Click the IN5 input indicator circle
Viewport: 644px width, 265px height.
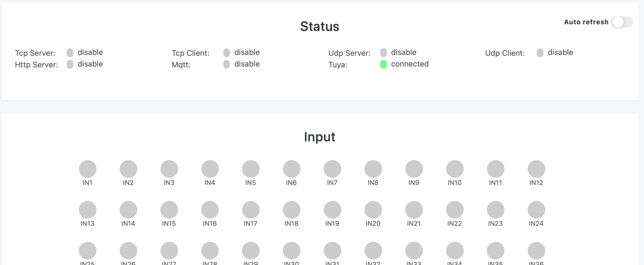coord(251,169)
